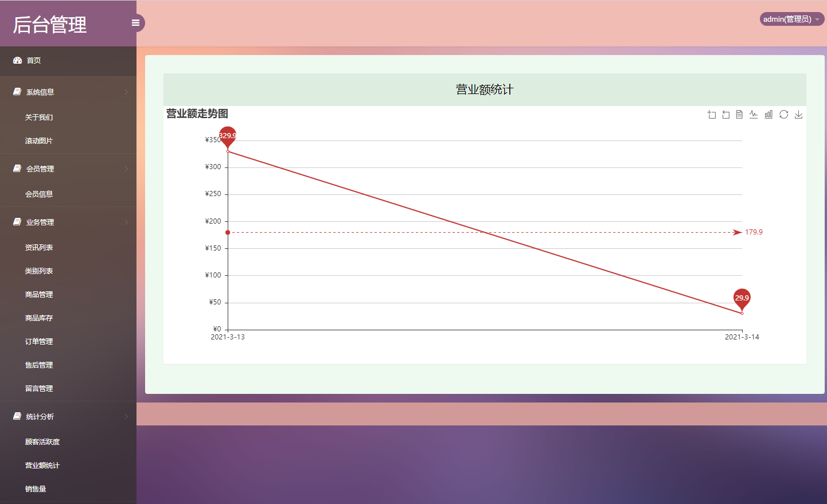827x504 pixels.
Task: Expand the 系统信息 sidebar section
Action: click(39, 92)
